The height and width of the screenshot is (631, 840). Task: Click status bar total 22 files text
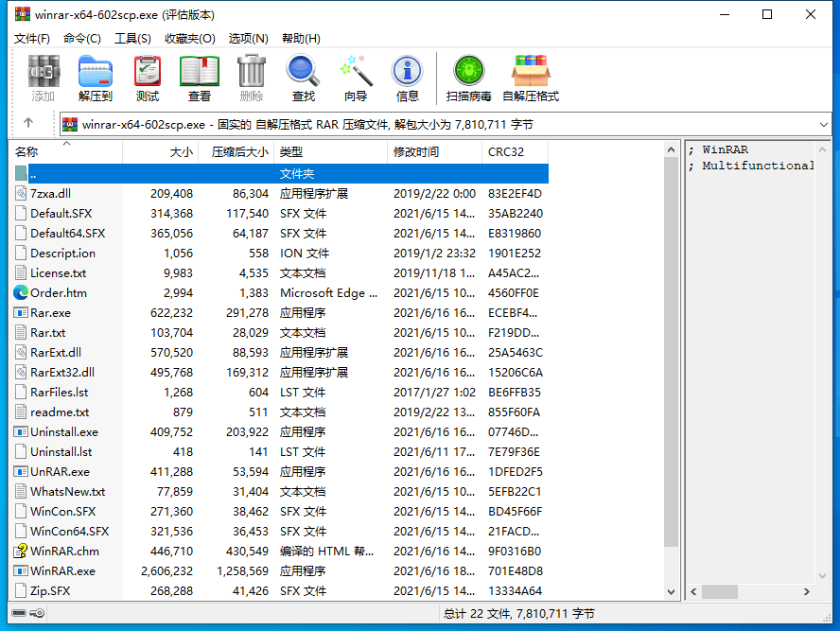pyautogui.click(x=519, y=613)
